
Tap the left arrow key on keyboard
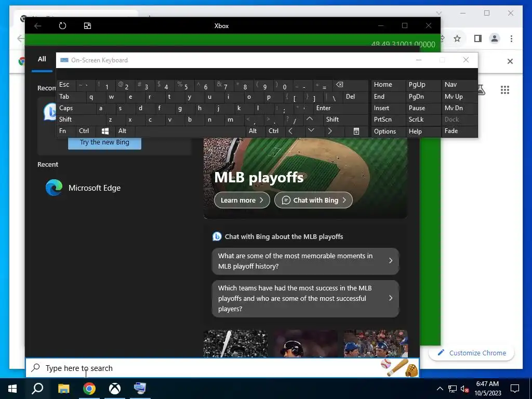click(x=290, y=131)
